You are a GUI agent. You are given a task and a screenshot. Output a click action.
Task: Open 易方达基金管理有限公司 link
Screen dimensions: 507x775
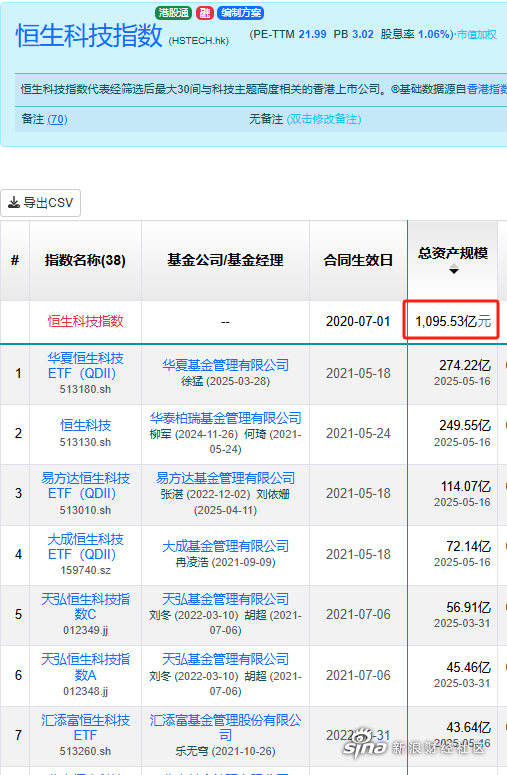click(225, 478)
